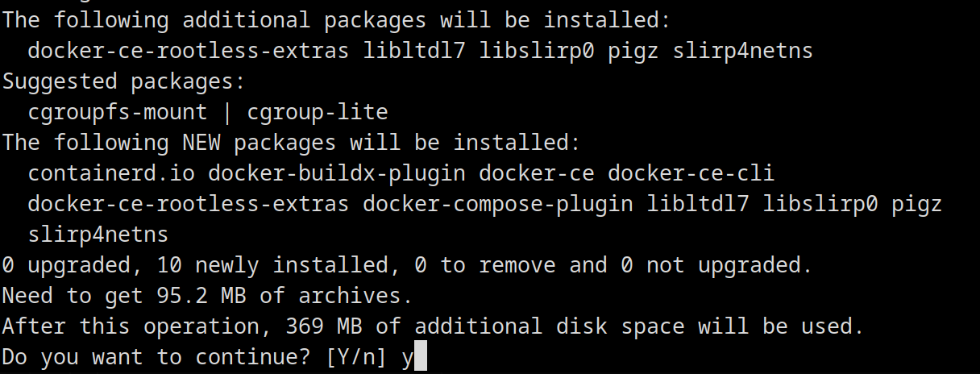Click slirp4netns on the last package line
The image size is (980, 374).
(98, 235)
